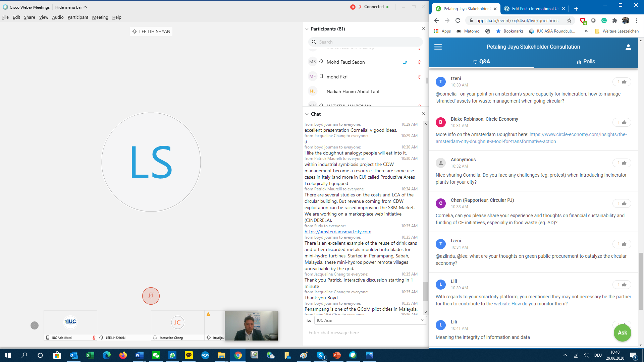Collapse the Chat panel chevron
Image resolution: width=644 pixels, height=362 pixels.
point(307,114)
